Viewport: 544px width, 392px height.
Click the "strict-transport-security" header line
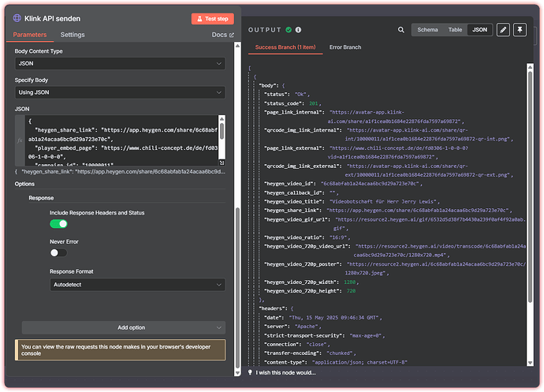tap(325, 335)
